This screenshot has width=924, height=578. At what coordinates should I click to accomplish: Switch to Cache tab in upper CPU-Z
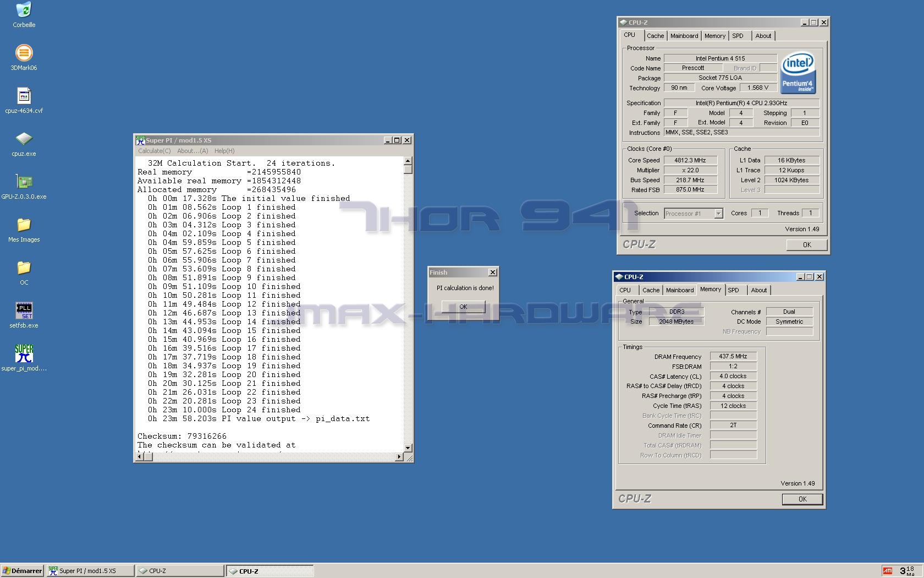(x=655, y=36)
